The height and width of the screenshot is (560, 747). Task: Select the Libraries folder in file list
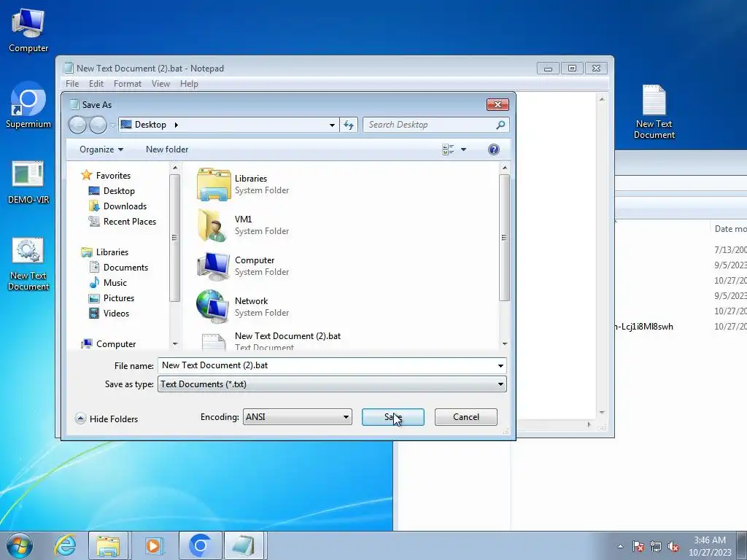click(243, 184)
